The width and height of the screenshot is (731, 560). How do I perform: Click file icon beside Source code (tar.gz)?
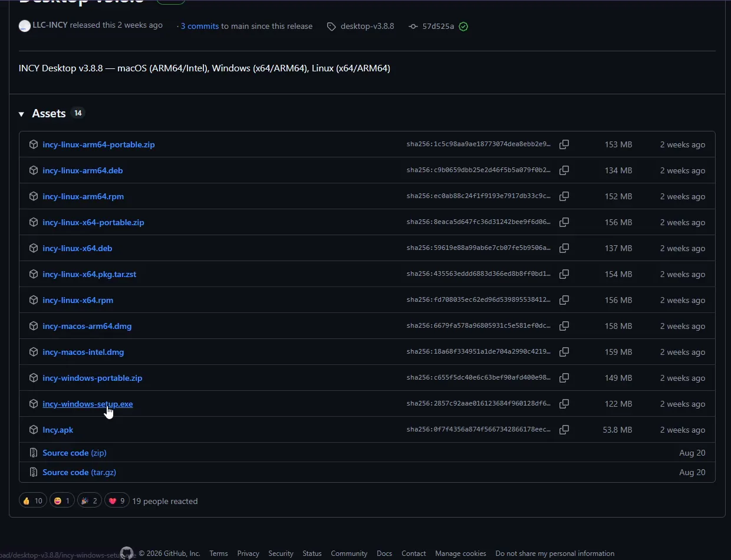34,472
